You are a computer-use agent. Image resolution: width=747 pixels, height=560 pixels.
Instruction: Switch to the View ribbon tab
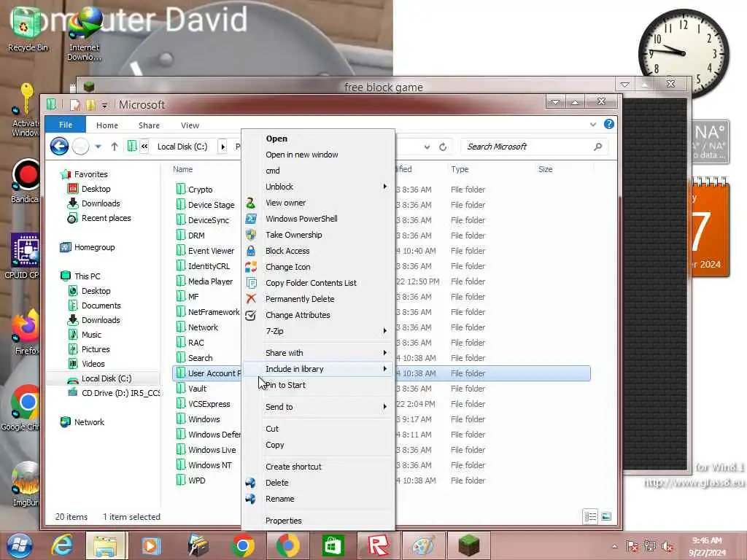click(190, 125)
